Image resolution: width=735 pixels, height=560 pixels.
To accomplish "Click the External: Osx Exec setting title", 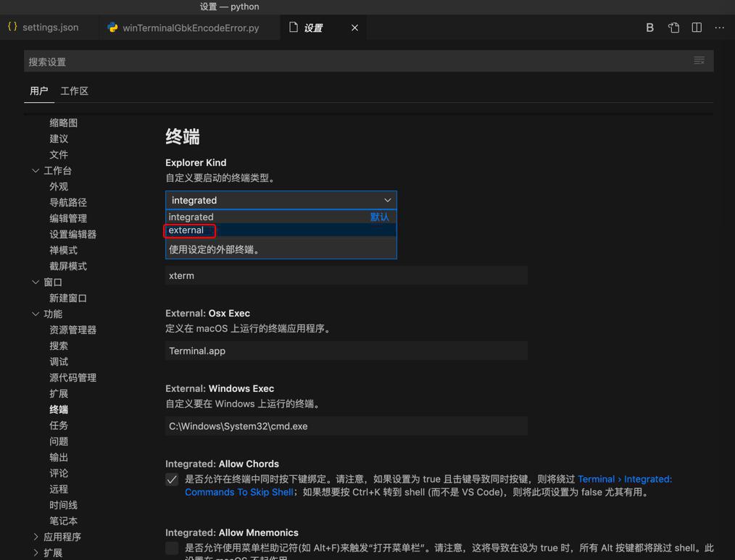I will coord(207,313).
